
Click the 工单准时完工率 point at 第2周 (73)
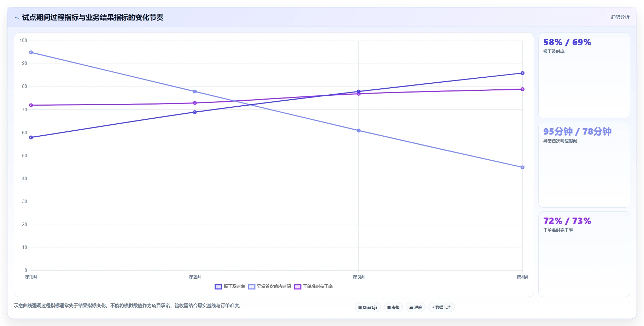195,103
